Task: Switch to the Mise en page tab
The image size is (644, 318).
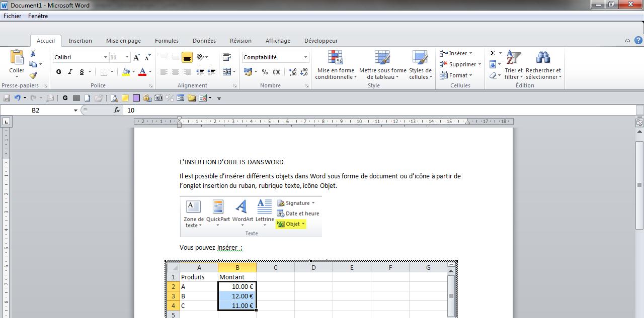Action: click(123, 41)
